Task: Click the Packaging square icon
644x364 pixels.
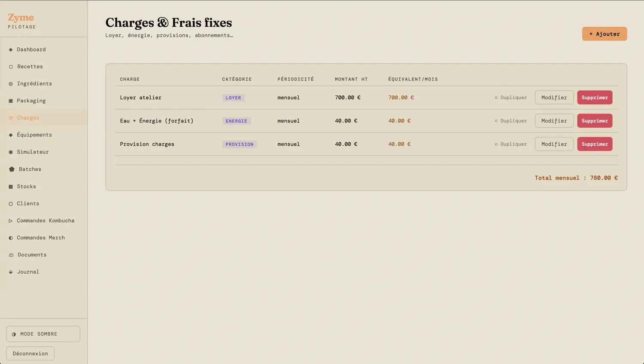Action: 11,101
